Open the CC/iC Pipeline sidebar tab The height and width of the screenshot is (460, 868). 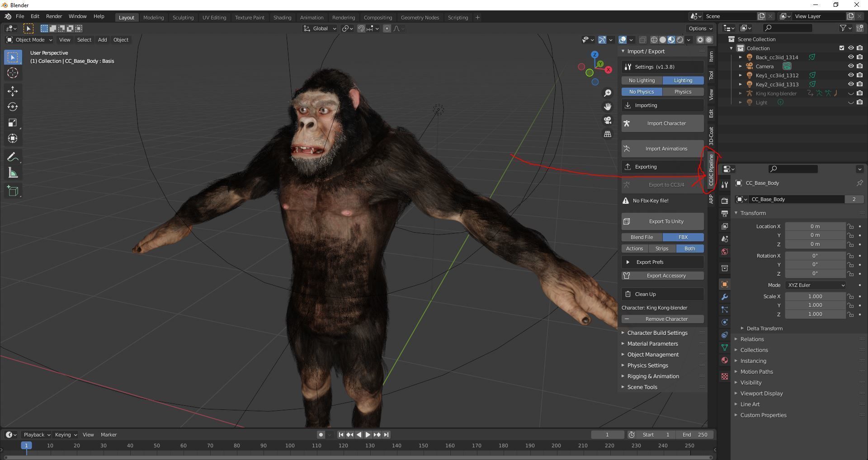(711, 169)
